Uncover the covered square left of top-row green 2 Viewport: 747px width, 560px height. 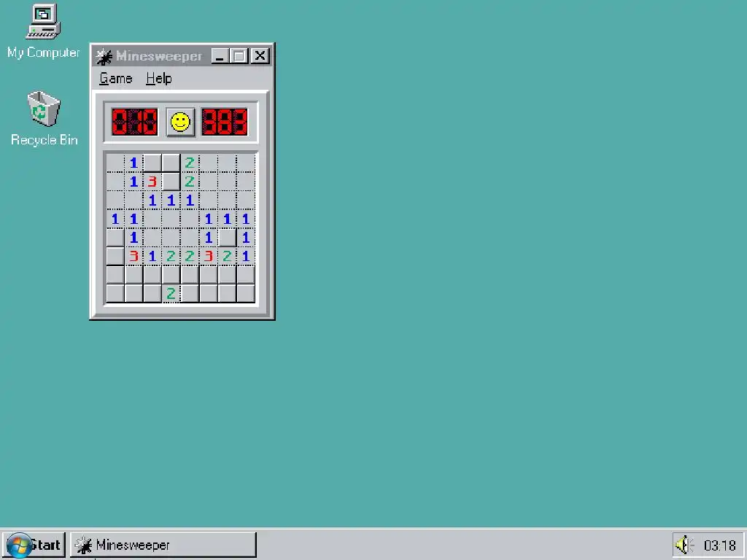tap(171, 163)
